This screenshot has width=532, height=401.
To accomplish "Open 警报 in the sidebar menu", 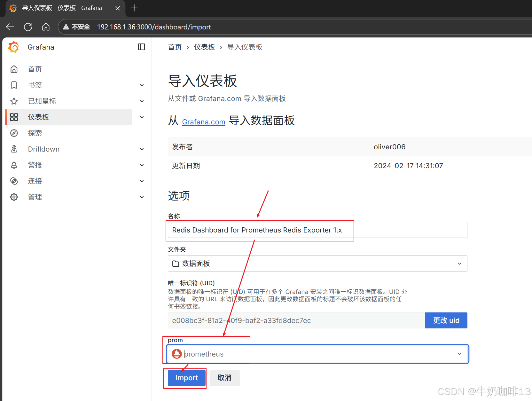I will [35, 165].
